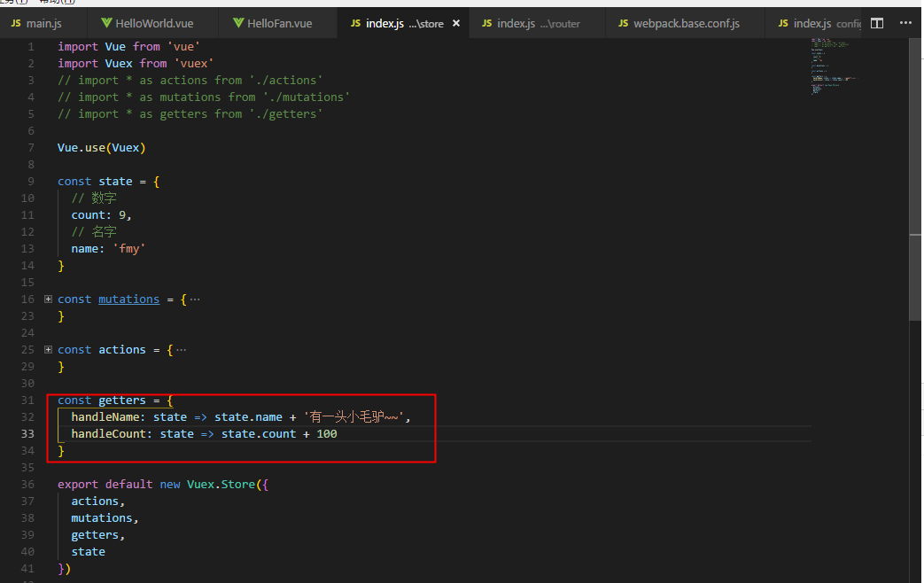Viewport: 924px width, 583px height.
Task: Click the number 100 on line 33
Action: tap(327, 434)
